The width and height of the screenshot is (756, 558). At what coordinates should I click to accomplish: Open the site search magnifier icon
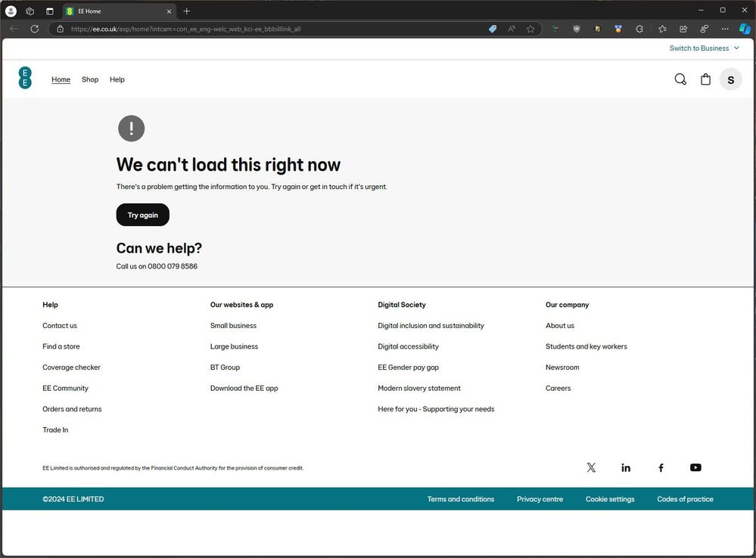pyautogui.click(x=680, y=79)
